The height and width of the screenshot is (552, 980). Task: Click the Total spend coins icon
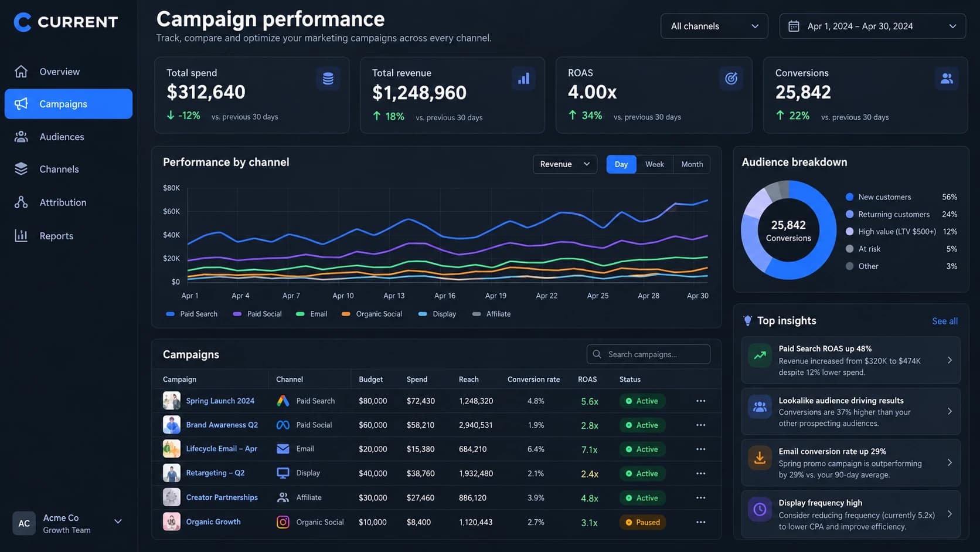point(328,79)
